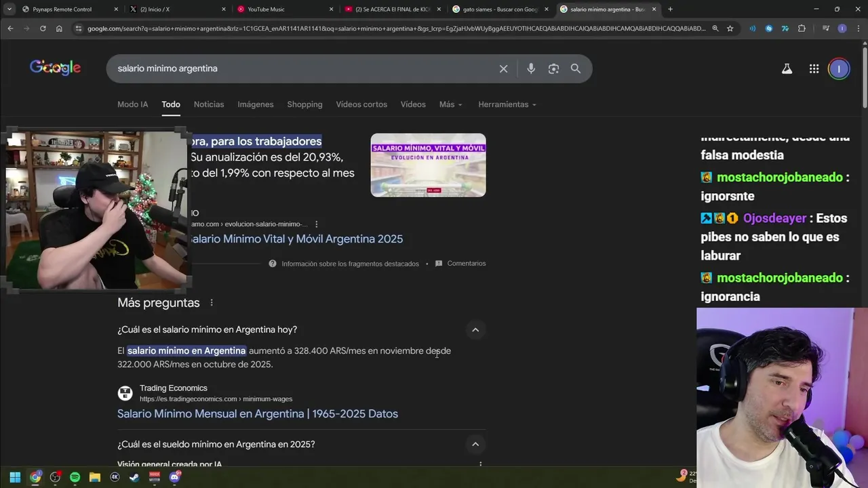The height and width of the screenshot is (488, 868).
Task: Open Chrome three-dot menu
Action: pos(858,28)
